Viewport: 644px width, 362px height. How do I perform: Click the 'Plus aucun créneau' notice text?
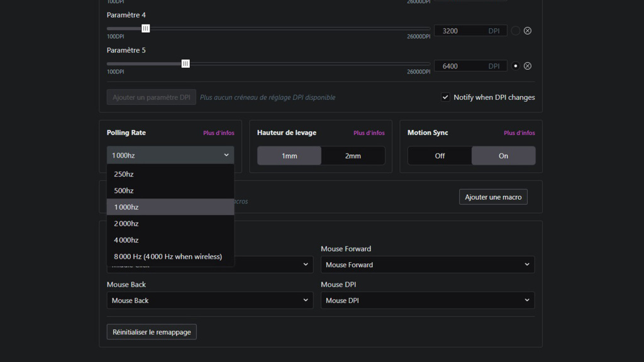267,97
